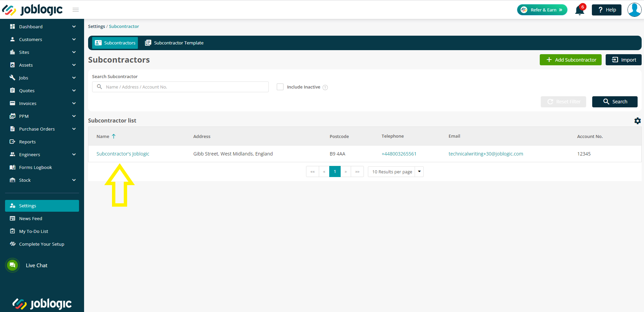
Task: Open subcontractor list column settings gear
Action: [637, 121]
